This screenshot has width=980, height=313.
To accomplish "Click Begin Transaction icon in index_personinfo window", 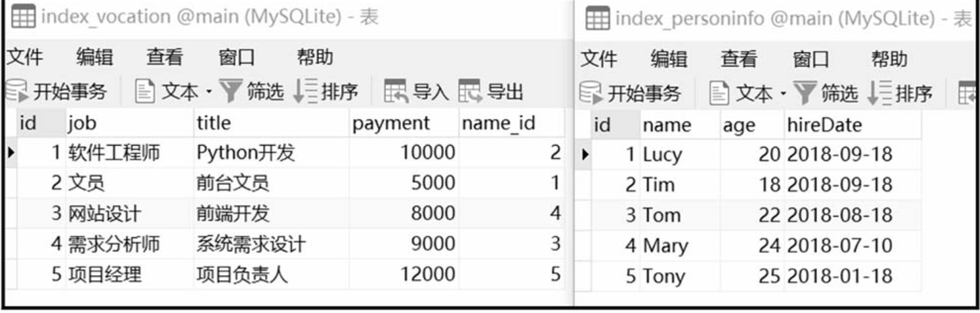I will click(591, 93).
